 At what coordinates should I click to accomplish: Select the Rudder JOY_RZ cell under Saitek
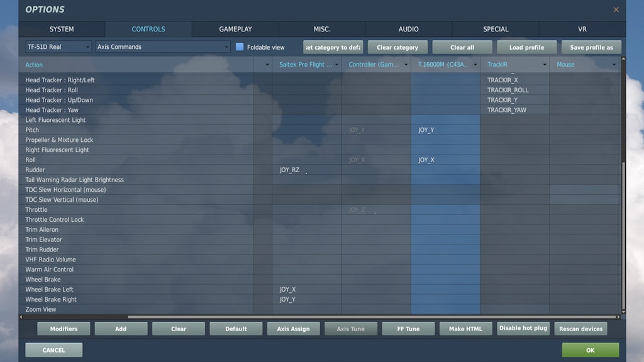[307, 170]
